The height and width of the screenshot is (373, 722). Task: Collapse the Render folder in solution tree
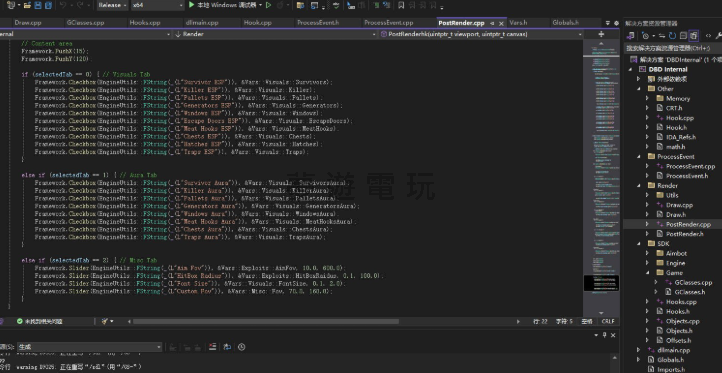click(x=639, y=186)
